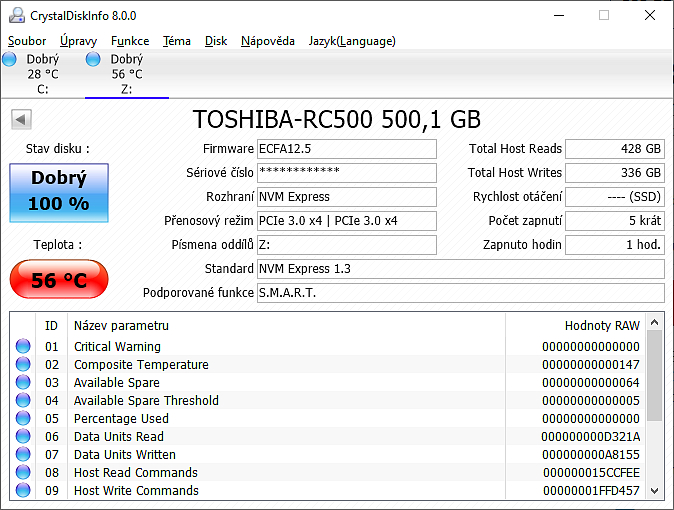Click the Zapnuto hodin value 1 hod.

click(x=615, y=245)
